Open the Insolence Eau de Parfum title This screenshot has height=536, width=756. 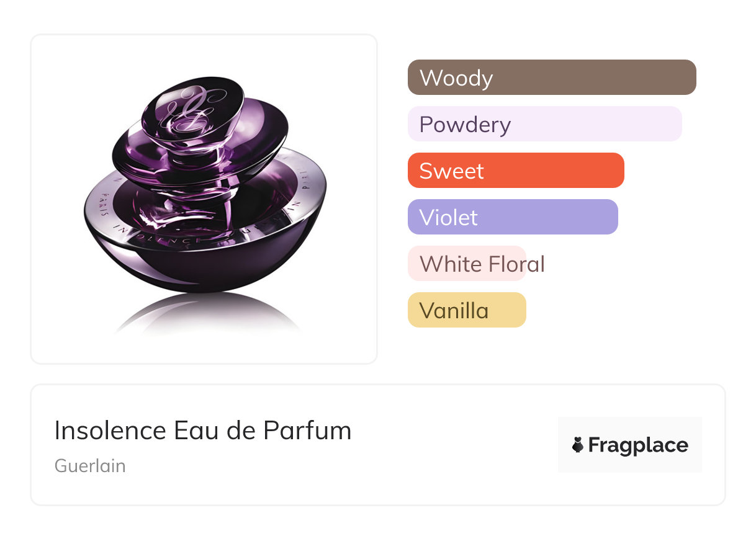click(x=202, y=431)
